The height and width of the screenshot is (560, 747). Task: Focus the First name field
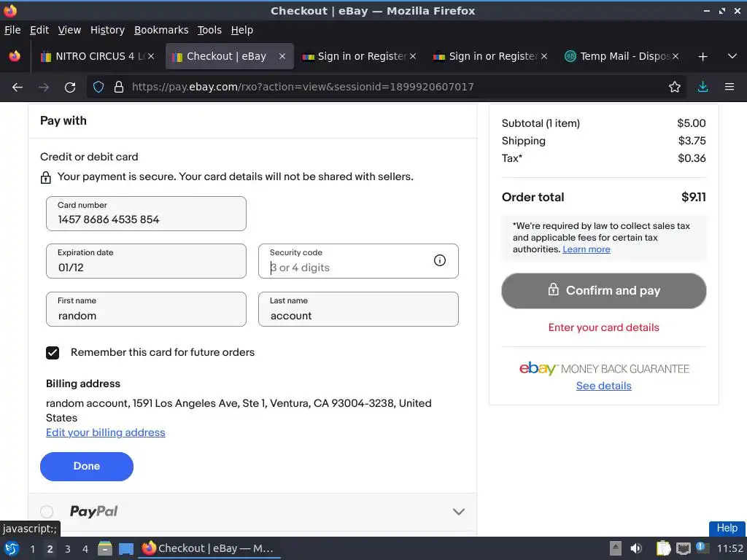(146, 309)
